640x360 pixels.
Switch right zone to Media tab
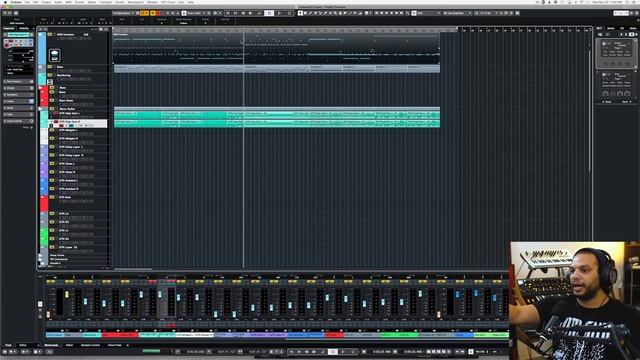tap(611, 28)
